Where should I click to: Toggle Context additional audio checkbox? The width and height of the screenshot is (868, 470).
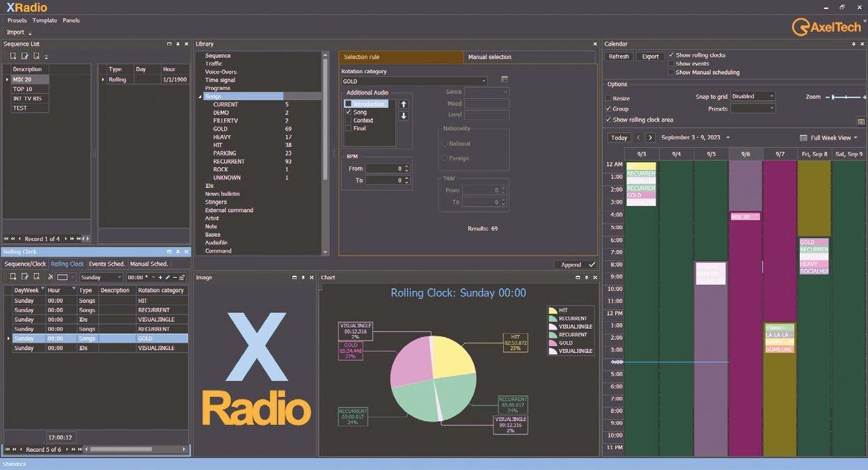click(348, 120)
